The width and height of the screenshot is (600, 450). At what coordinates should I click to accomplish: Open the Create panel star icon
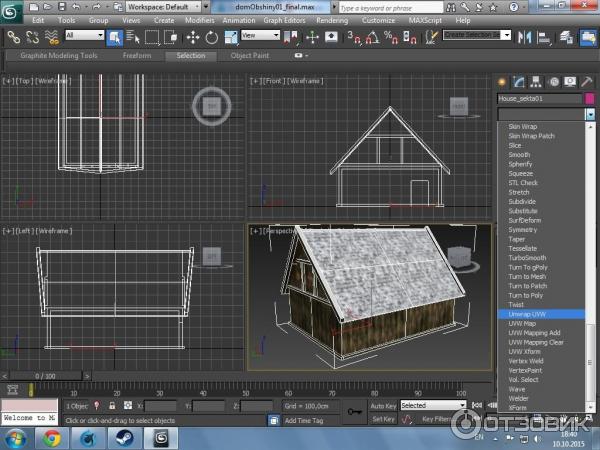[x=503, y=83]
